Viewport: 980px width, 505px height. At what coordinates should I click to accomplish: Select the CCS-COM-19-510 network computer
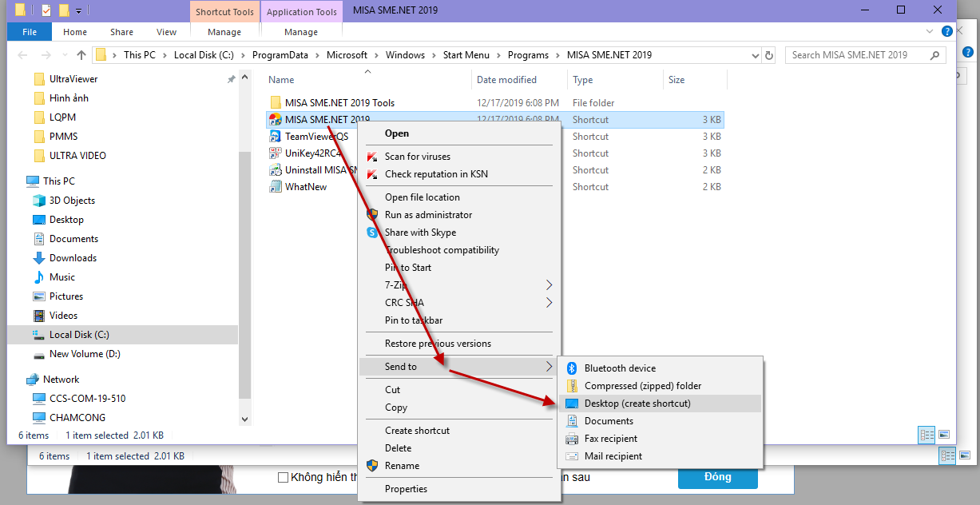[87, 399]
